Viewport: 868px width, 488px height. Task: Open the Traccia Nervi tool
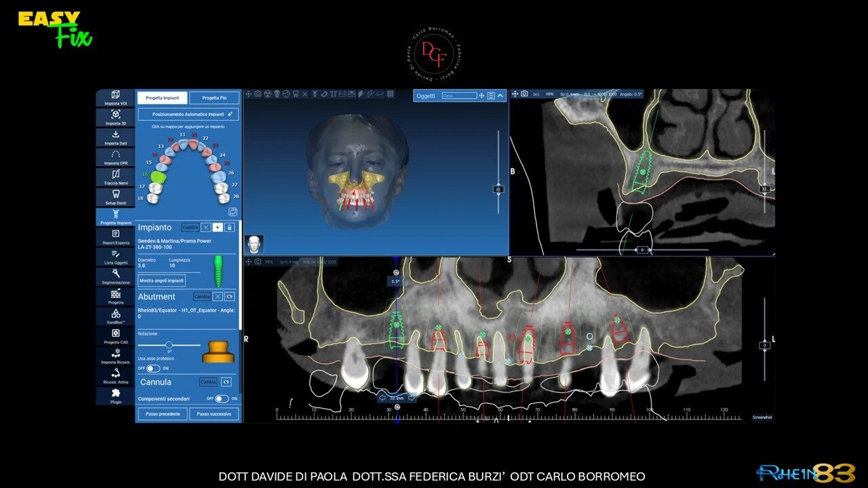(115, 177)
